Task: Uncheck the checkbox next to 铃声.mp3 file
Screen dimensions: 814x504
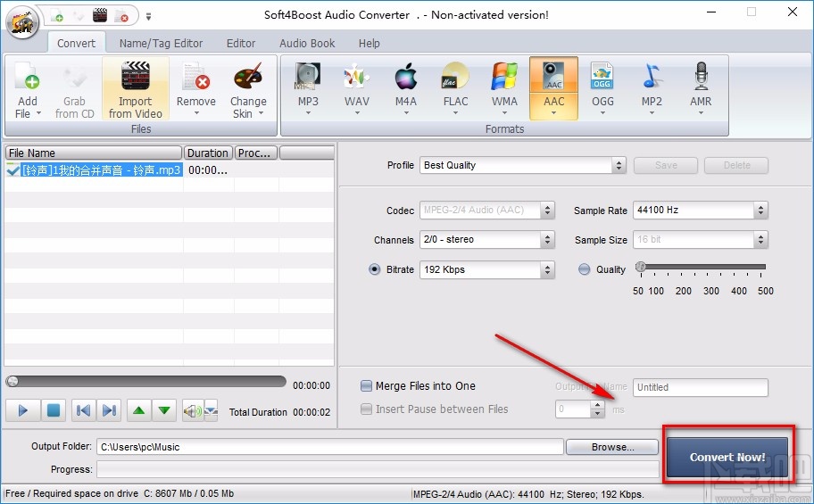Action: (x=13, y=169)
